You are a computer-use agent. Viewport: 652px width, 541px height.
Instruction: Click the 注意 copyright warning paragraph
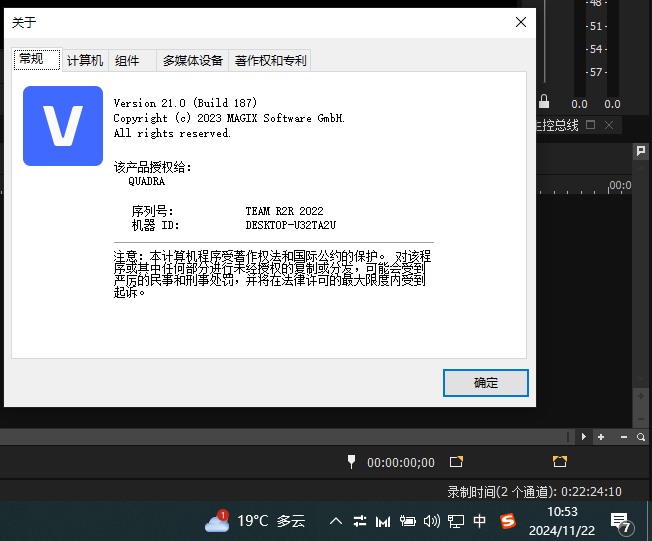pyautogui.click(x=272, y=274)
